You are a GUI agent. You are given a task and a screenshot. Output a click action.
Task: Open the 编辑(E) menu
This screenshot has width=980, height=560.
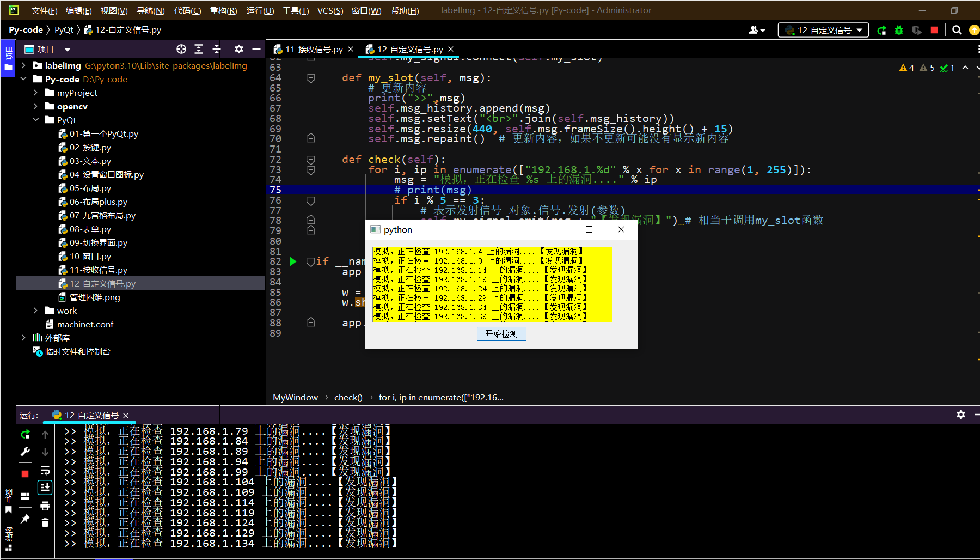coord(79,10)
